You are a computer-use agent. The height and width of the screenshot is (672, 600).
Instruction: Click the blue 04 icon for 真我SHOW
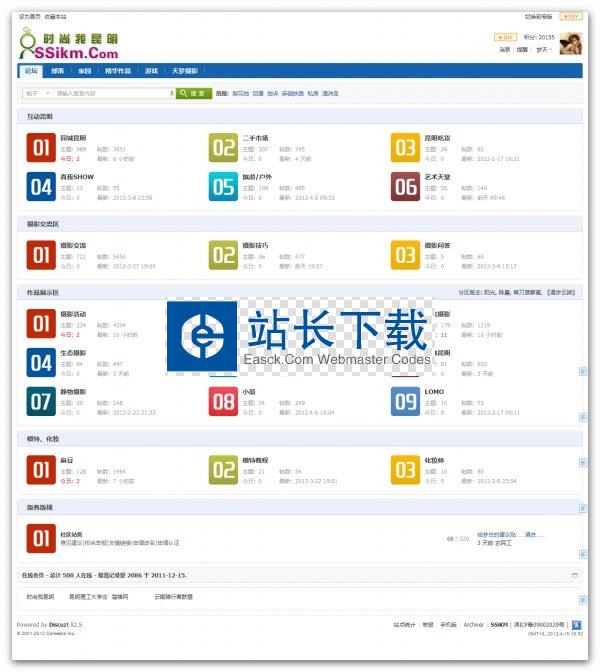tap(40, 186)
